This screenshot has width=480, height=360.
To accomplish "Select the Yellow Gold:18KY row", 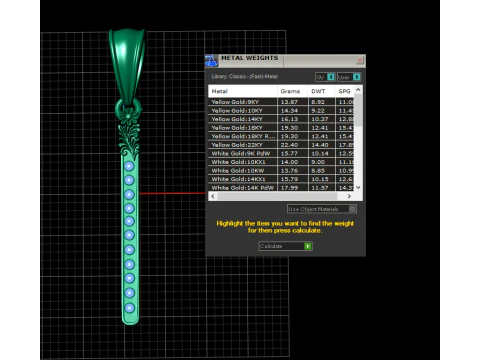I will pos(281,128).
